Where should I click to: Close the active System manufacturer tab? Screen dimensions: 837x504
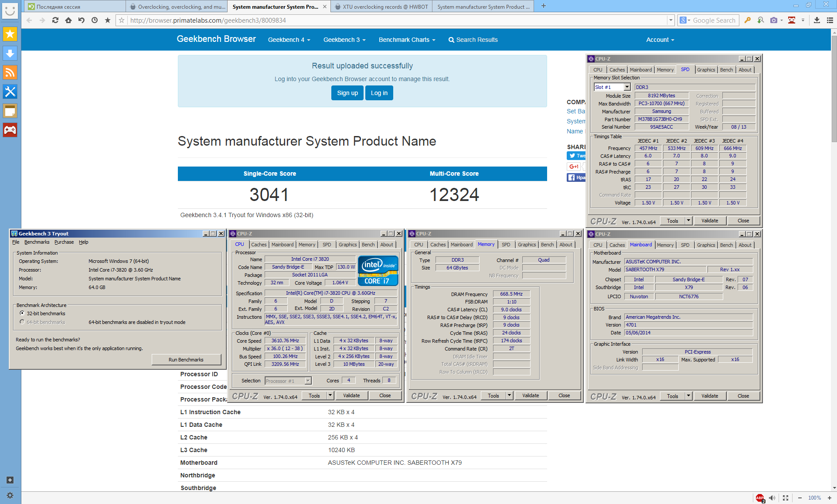pos(325,7)
